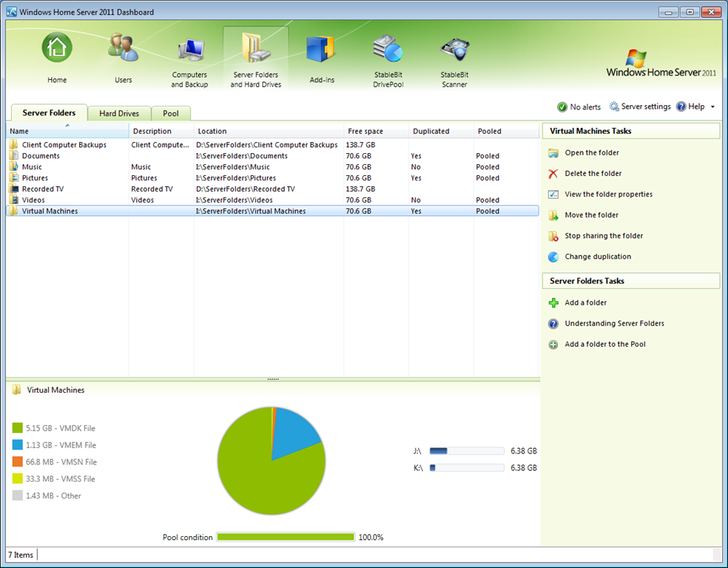The height and width of the screenshot is (568, 728).
Task: Sort by the Name column header
Action: click(x=67, y=131)
